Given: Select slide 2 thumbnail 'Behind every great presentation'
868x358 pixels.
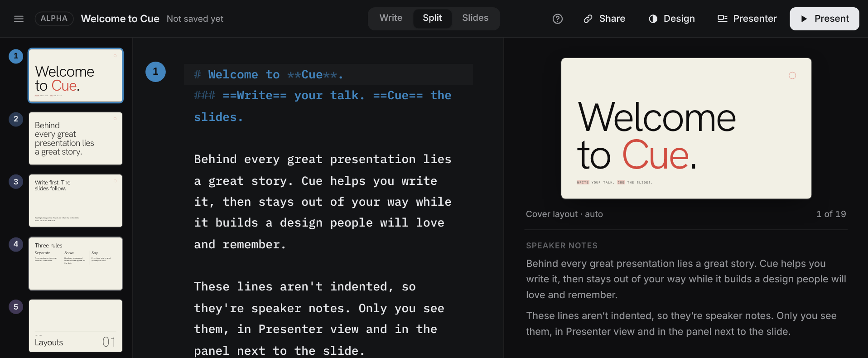Looking at the screenshot, I should point(76,138).
